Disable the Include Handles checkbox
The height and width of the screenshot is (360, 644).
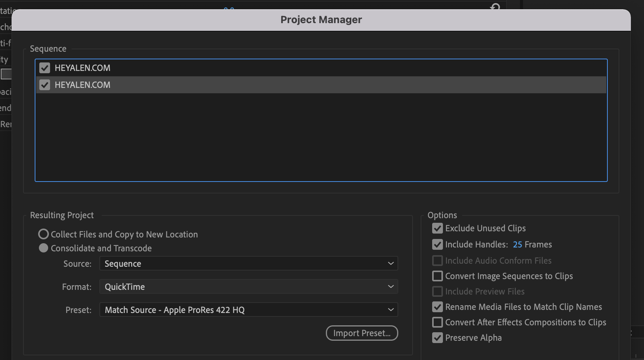point(438,245)
